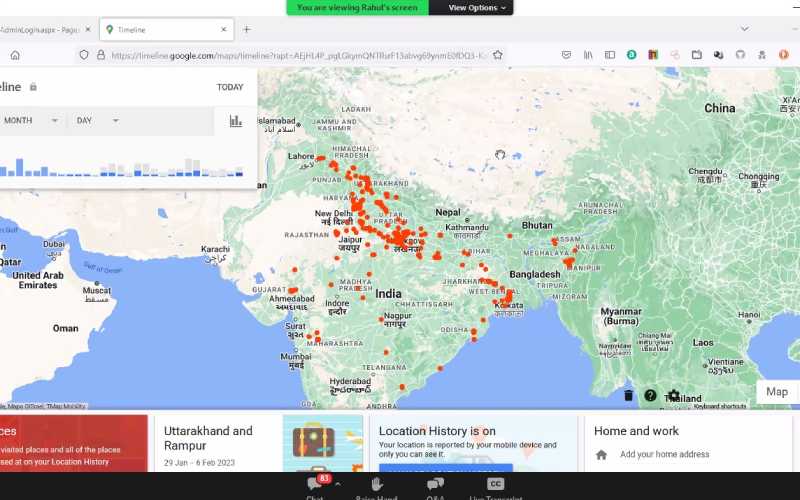This screenshot has width=800, height=500.
Task: Open the Zoom Chat panel
Action: (315, 486)
